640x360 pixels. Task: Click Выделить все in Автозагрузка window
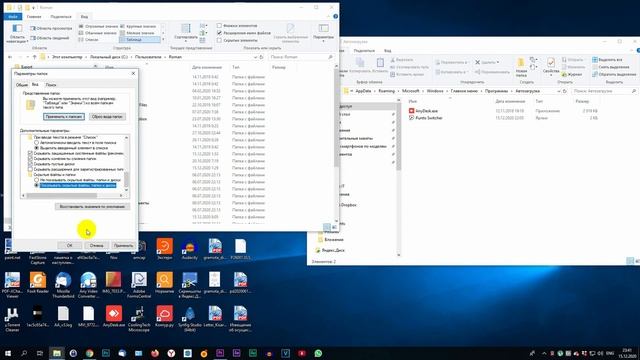coord(607,60)
